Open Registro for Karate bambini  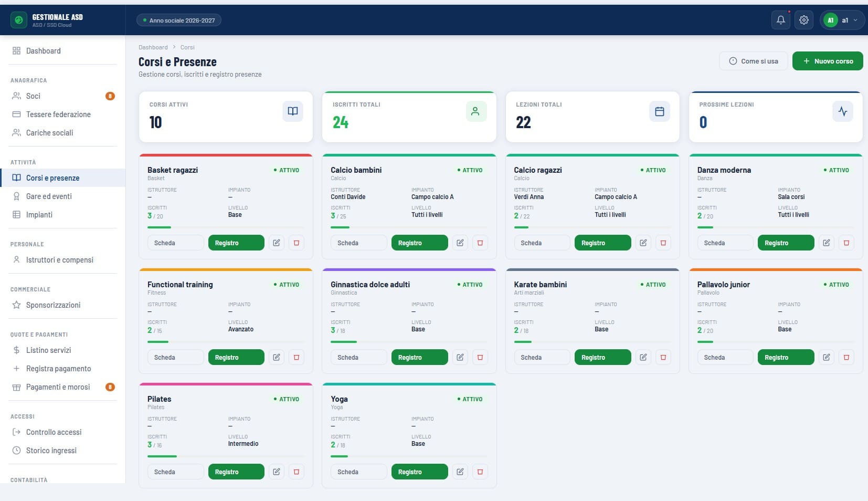click(603, 357)
